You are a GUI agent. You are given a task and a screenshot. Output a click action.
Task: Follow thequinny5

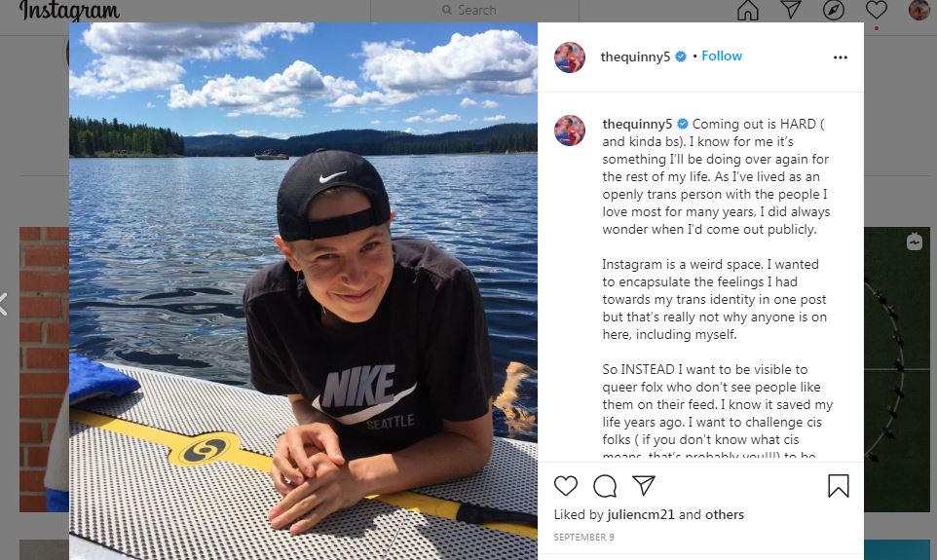(722, 56)
